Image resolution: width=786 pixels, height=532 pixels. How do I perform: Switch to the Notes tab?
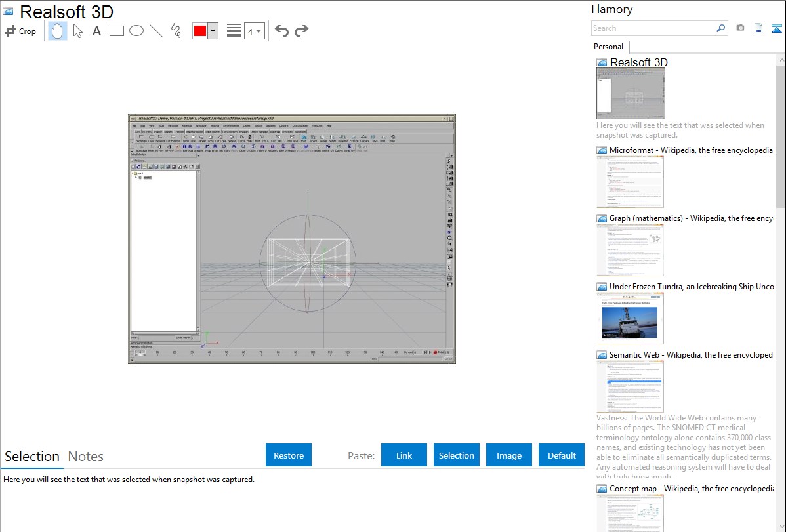coord(86,457)
